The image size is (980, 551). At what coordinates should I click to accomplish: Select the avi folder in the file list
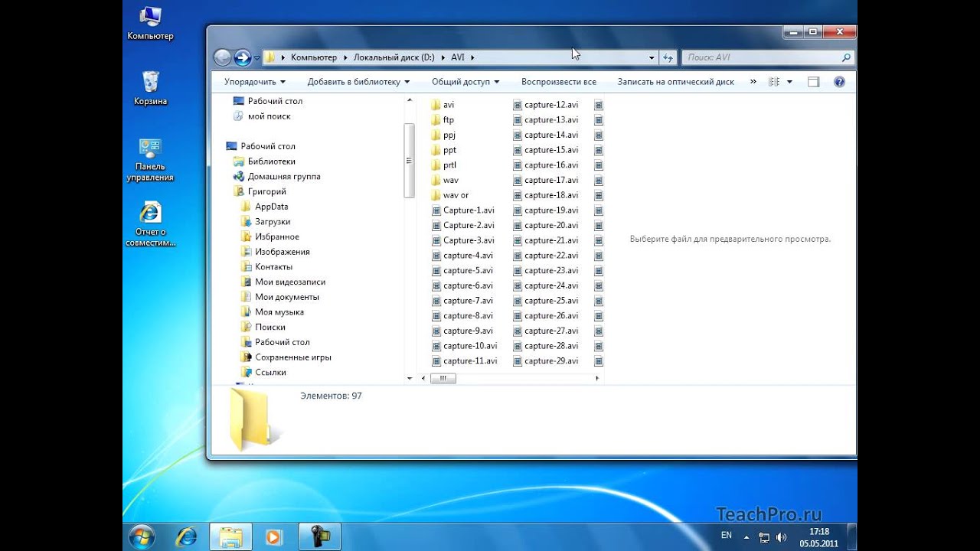[443, 105]
